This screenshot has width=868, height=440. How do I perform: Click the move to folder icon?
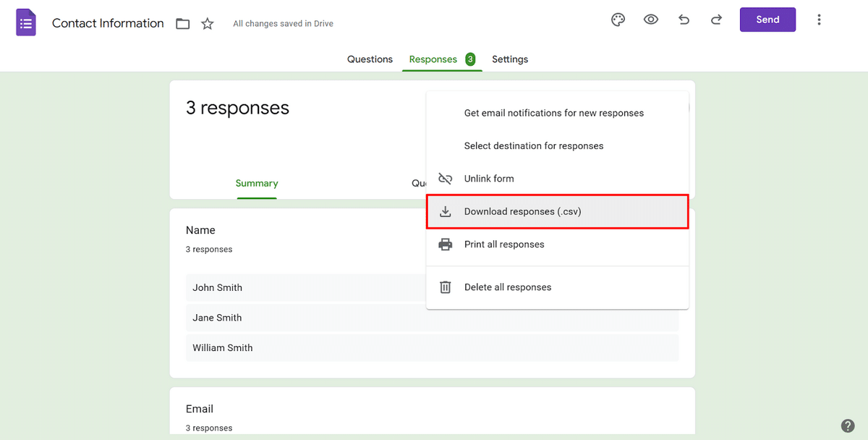point(183,24)
